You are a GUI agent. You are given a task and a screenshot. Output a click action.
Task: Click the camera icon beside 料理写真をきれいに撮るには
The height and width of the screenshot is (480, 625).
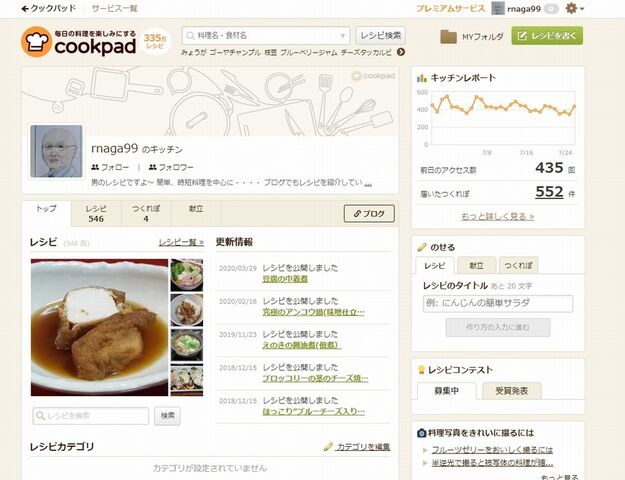coord(421,433)
